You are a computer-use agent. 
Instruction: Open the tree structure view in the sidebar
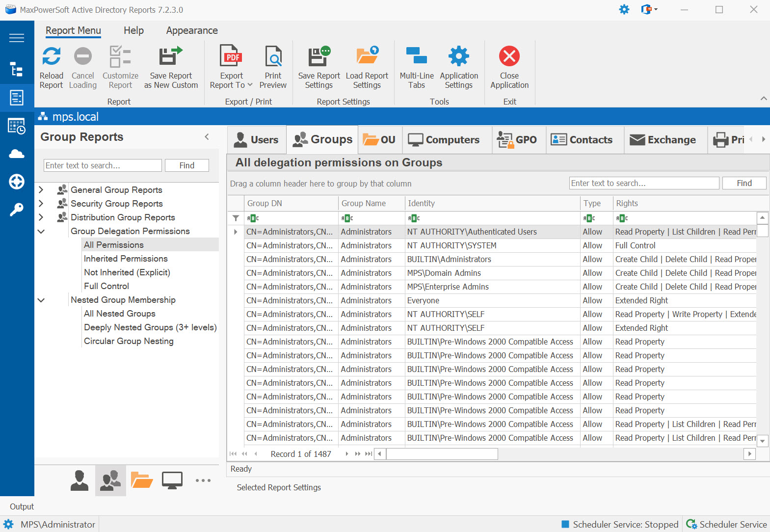coord(17,69)
